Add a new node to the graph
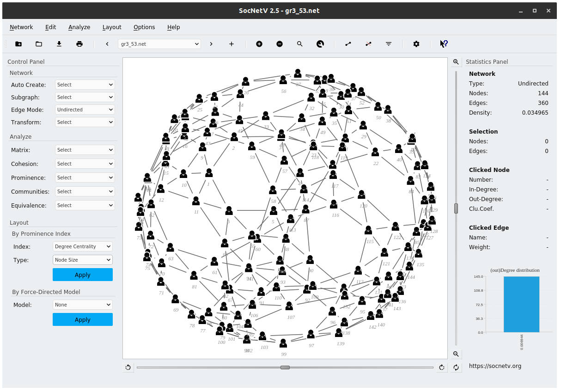This screenshot has height=392, width=561. 259,44
